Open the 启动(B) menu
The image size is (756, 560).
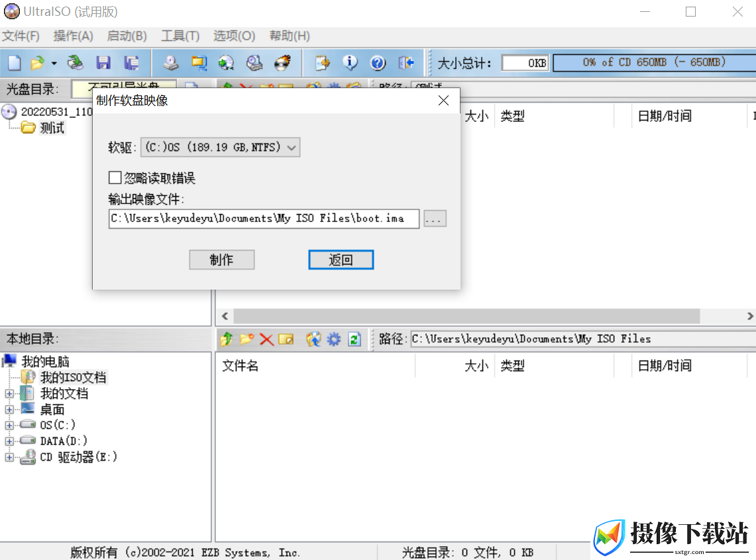[127, 36]
